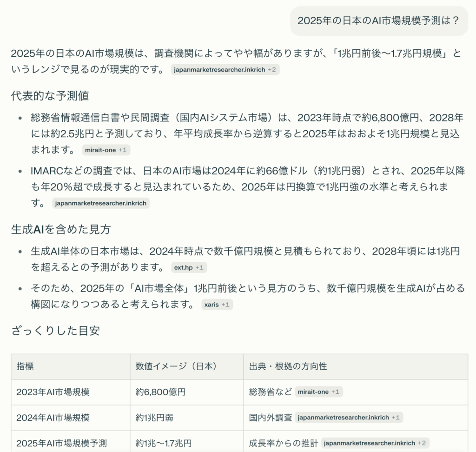
Task: Click the 生成AIを含めた見方 section heading
Action: [x=60, y=229]
